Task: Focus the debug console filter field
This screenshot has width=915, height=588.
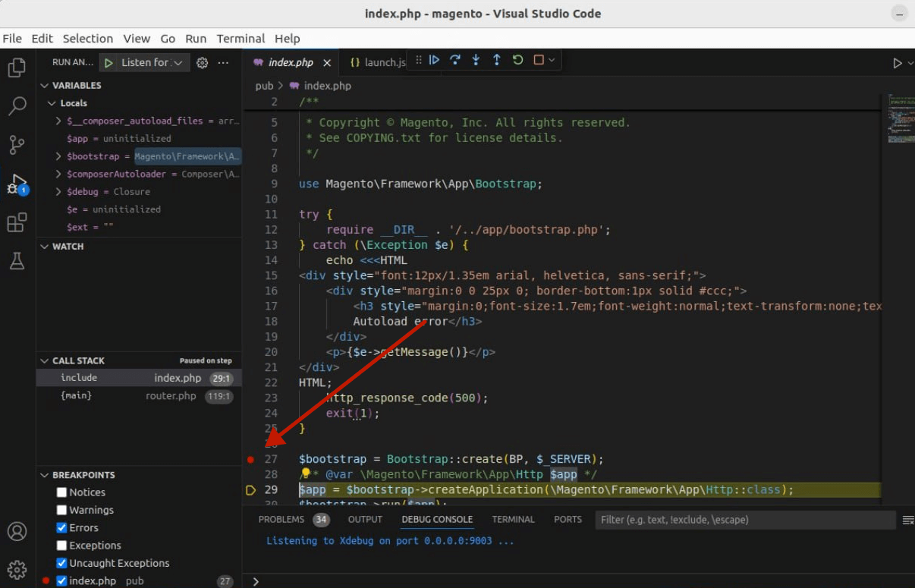Action: (745, 520)
